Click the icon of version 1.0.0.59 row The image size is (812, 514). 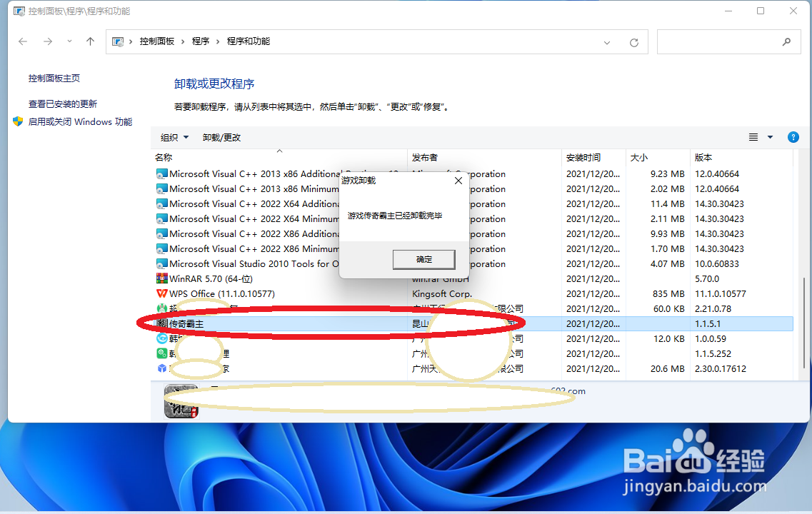tap(161, 338)
